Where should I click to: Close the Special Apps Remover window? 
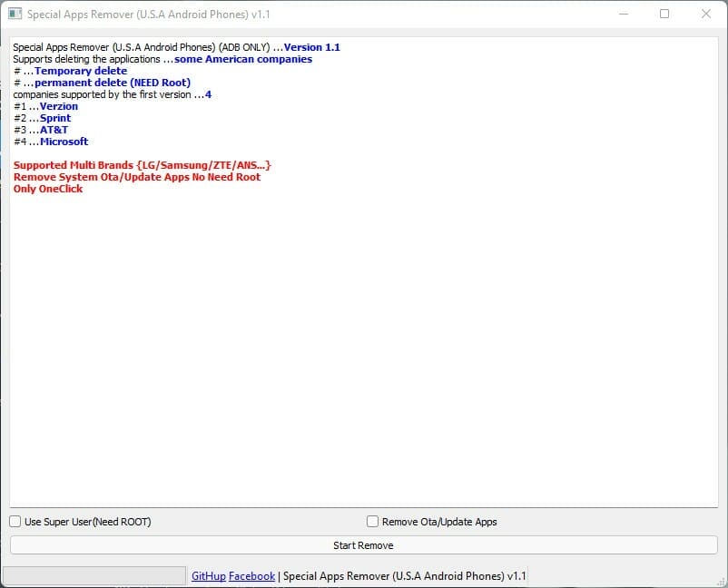pyautogui.click(x=705, y=14)
